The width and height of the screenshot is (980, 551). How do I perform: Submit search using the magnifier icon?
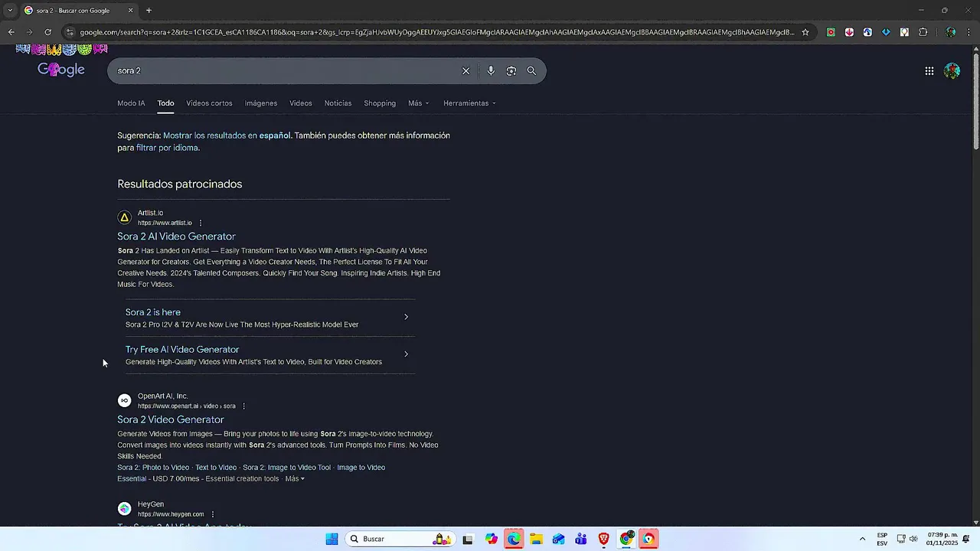[x=531, y=70]
